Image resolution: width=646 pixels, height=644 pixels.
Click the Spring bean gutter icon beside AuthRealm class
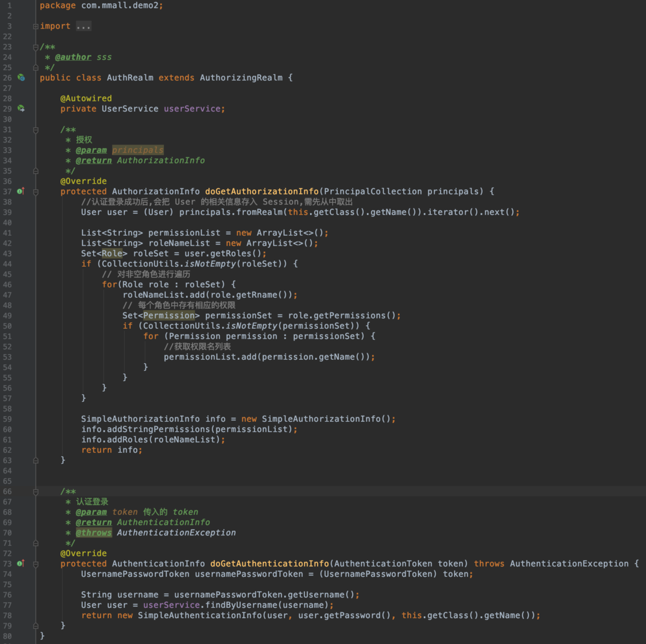click(21, 78)
